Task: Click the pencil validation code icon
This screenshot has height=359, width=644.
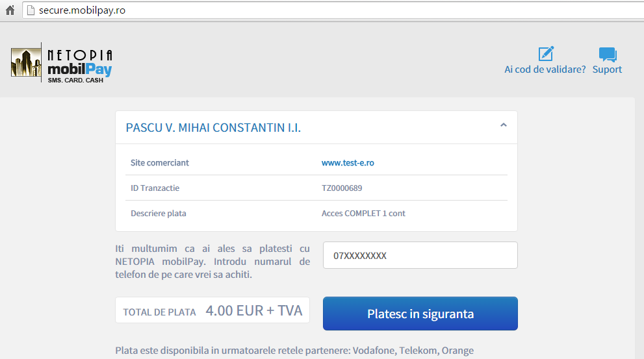Action: (545, 54)
